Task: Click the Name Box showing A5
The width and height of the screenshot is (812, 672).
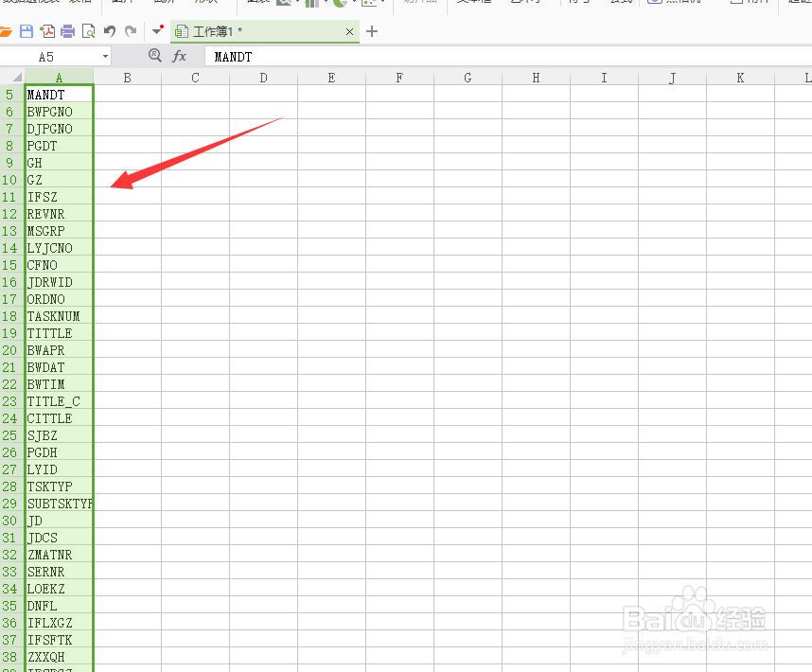Action: pos(49,57)
